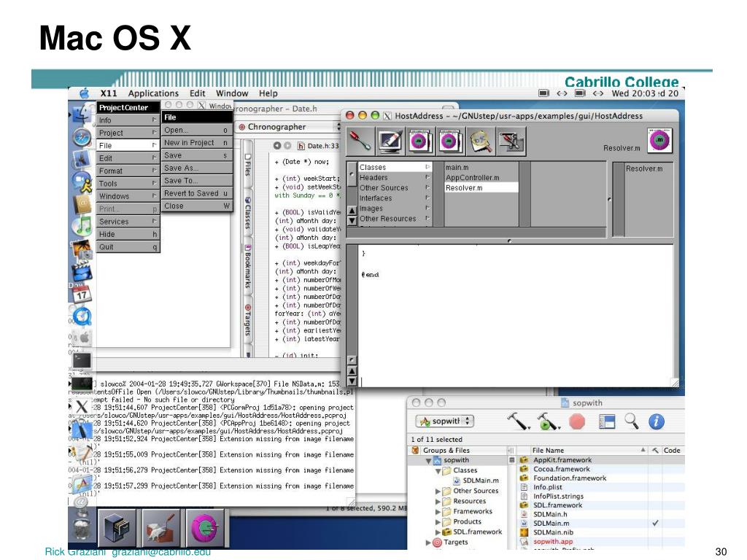Viewport: 747px width, 560px height.
Task: Click the Build and Run icon in sopwith toolbar
Action: 548,421
